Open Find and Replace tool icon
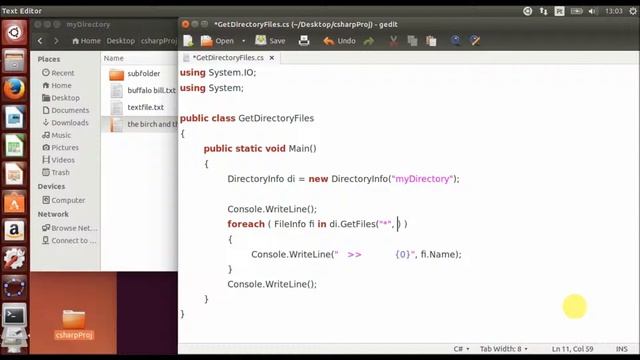 pyautogui.click(x=475, y=40)
